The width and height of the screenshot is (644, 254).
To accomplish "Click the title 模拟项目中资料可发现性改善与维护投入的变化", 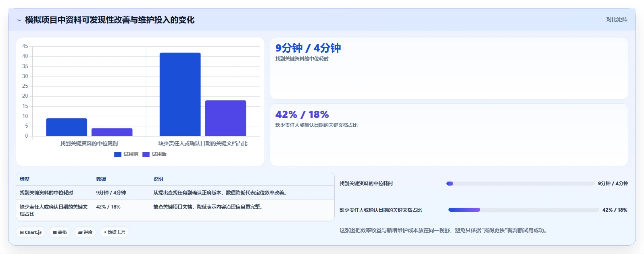I will point(110,20).
